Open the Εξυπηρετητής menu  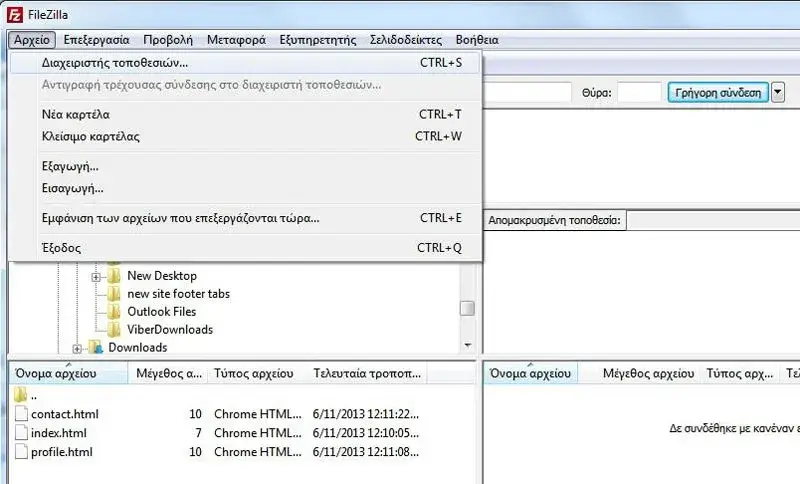coord(318,40)
